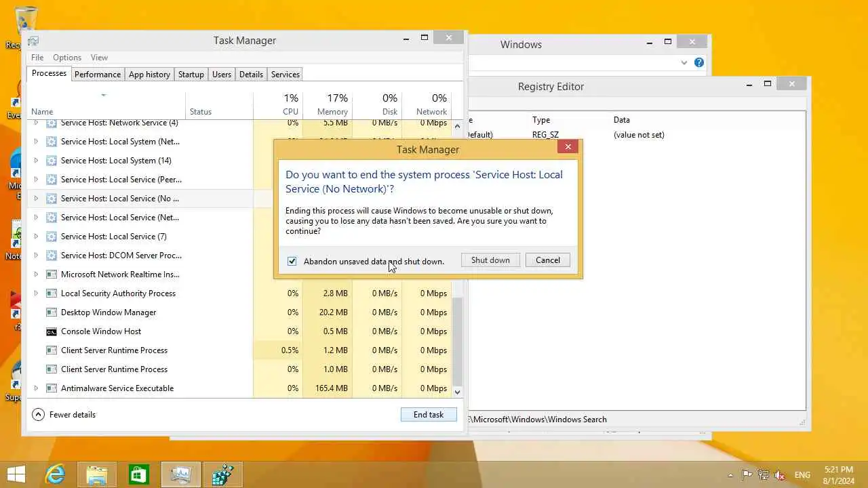This screenshot has width=868, height=488.
Task: Launch Internet Explorer from taskbar
Action: pos(55,474)
